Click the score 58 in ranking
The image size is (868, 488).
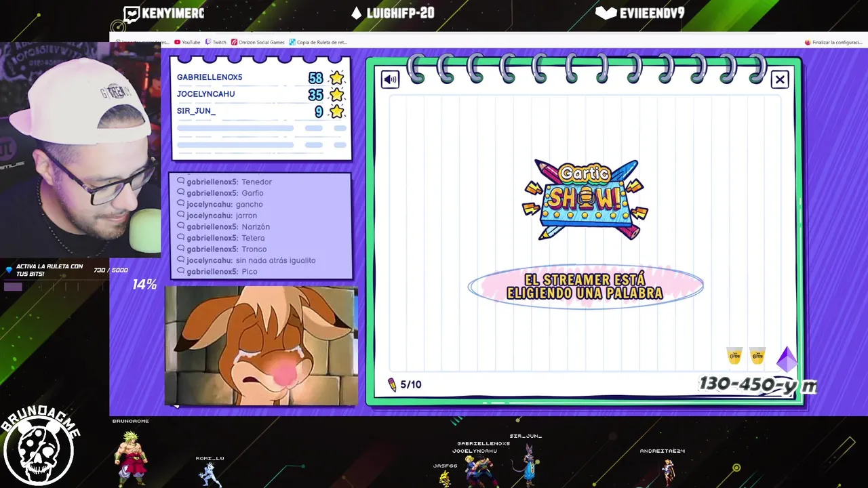tap(316, 77)
